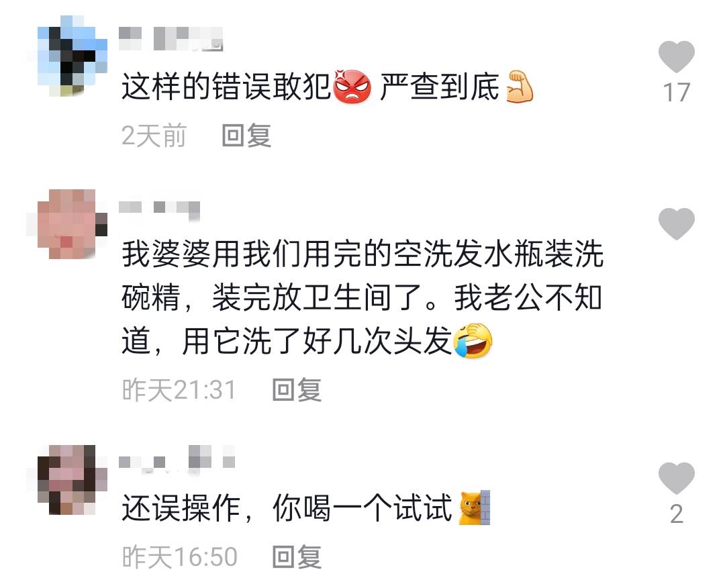Tap the first commenter's blurred username

click(x=171, y=38)
